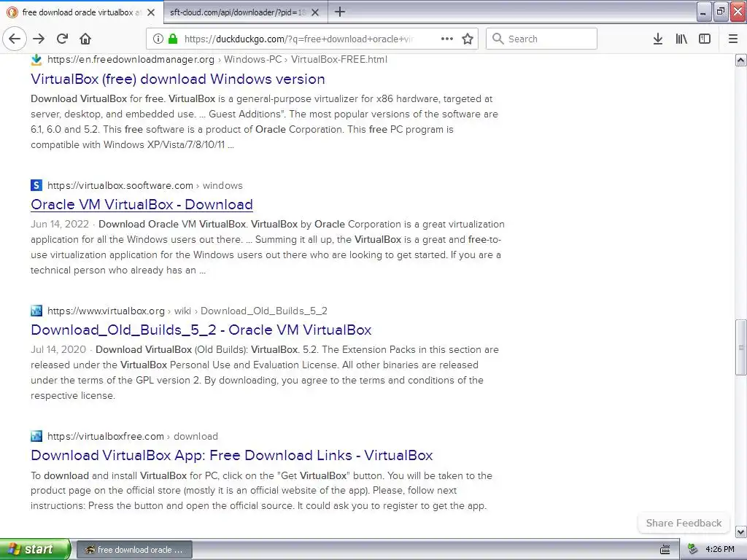Close the sft-cloud.com tab

click(315, 12)
